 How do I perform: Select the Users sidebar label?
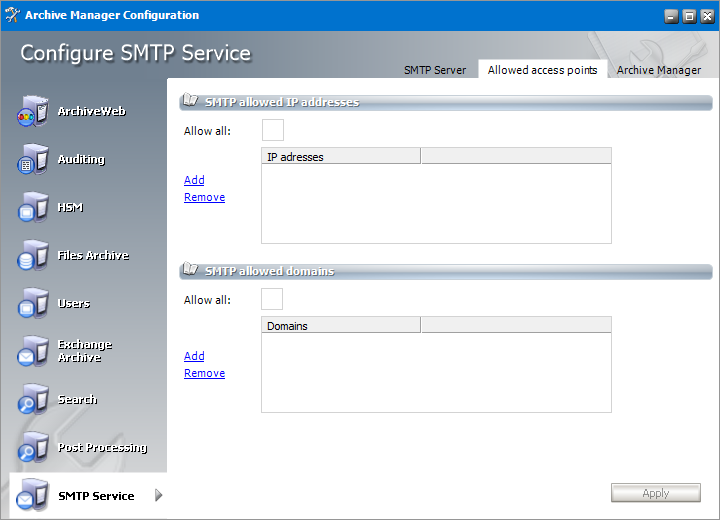pos(73,303)
